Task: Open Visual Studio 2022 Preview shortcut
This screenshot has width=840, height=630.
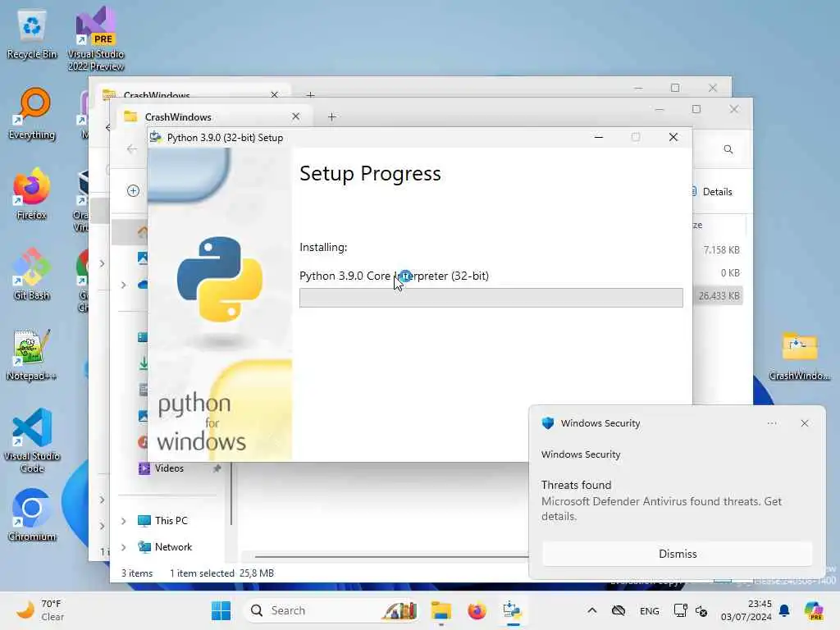Action: (x=96, y=39)
